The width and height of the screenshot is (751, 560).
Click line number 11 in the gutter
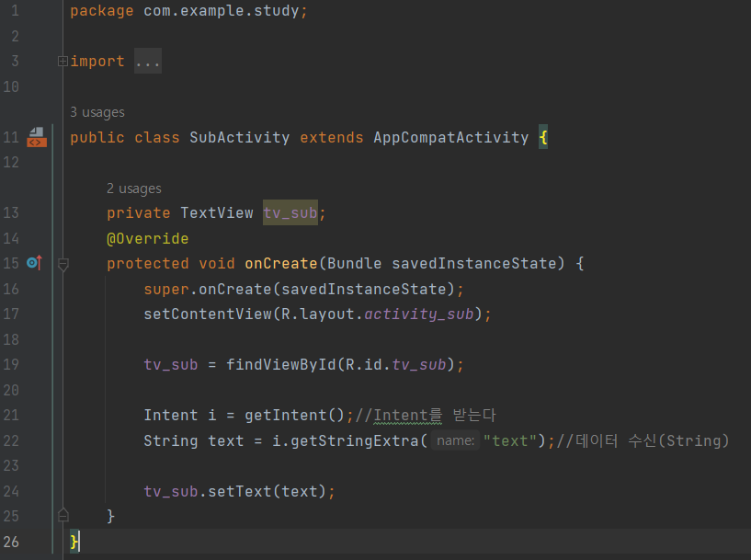point(11,138)
